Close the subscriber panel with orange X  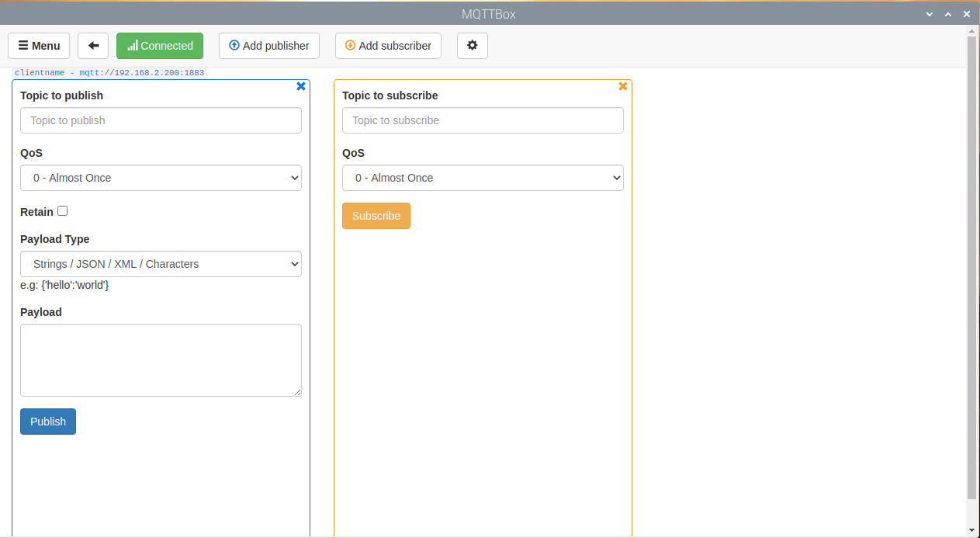click(x=623, y=86)
